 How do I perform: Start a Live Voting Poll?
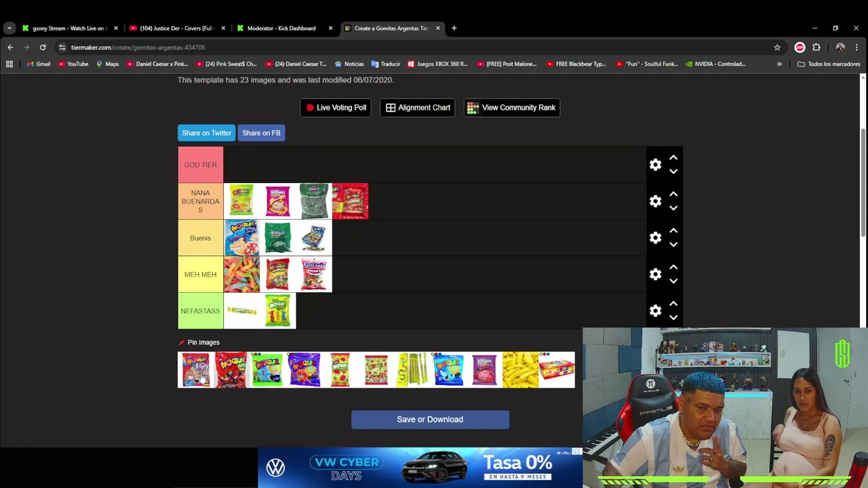coord(336,108)
